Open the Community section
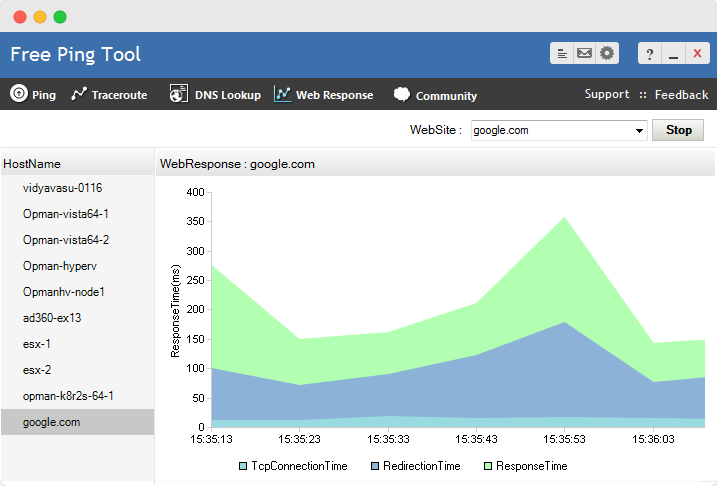The width and height of the screenshot is (717, 486). [435, 95]
